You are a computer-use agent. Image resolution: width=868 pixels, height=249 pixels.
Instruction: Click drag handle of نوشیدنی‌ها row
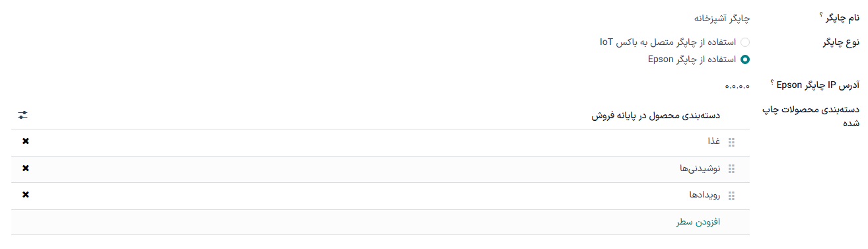(x=731, y=169)
